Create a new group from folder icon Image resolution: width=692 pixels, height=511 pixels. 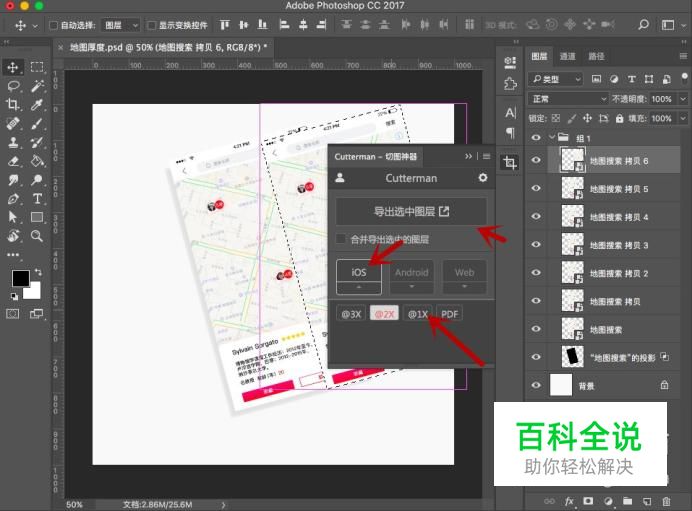[x=628, y=501]
